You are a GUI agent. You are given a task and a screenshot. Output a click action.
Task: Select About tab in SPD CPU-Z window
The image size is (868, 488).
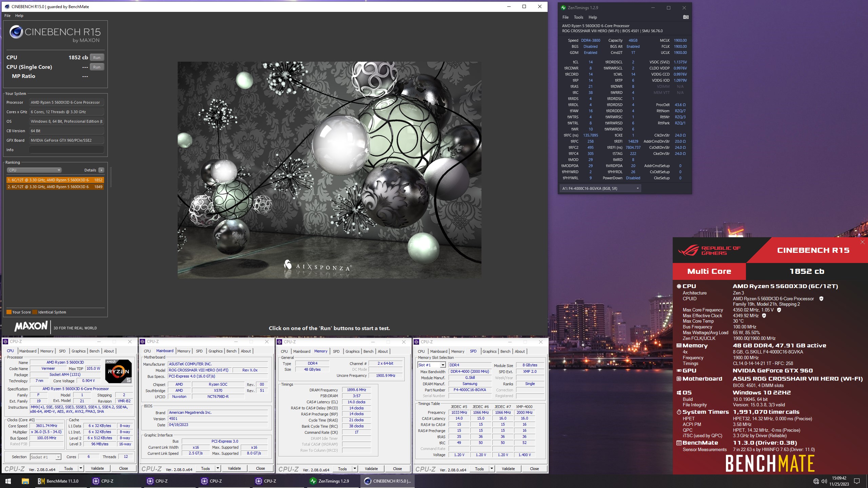coord(520,351)
